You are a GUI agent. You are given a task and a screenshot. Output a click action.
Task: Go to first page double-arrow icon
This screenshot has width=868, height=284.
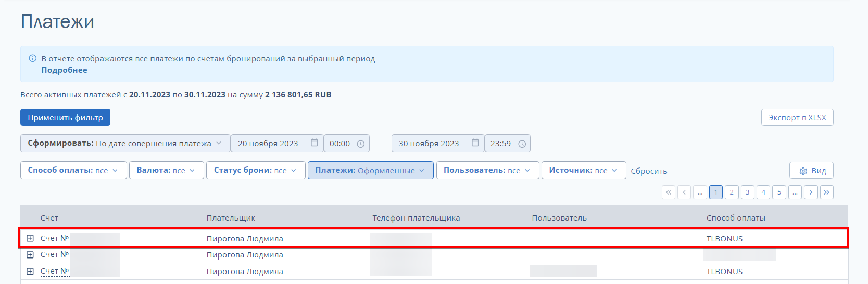coord(669,192)
